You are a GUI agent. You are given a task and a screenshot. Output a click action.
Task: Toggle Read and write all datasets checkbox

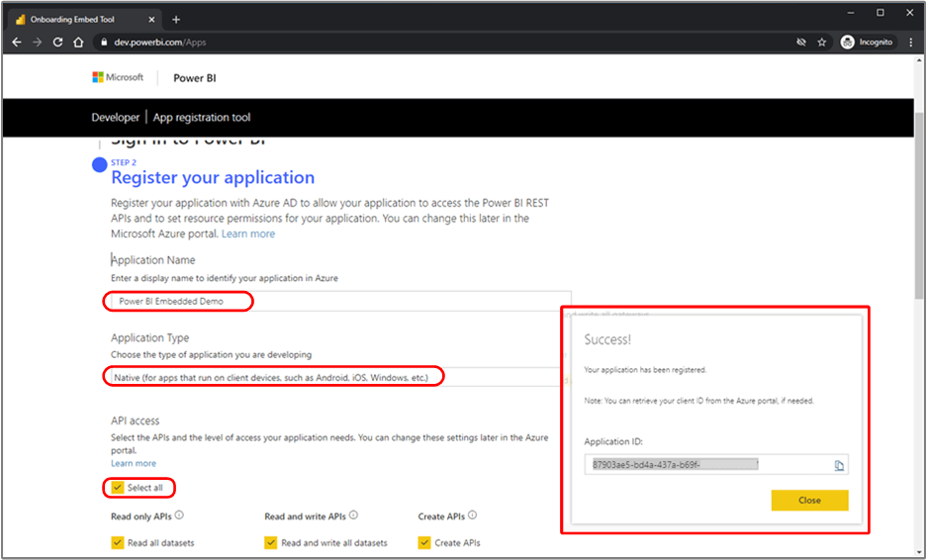click(271, 542)
